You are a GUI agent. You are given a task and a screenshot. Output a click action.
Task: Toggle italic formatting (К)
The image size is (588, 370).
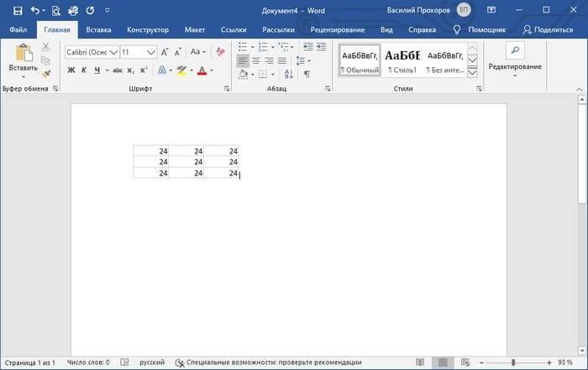(x=84, y=70)
